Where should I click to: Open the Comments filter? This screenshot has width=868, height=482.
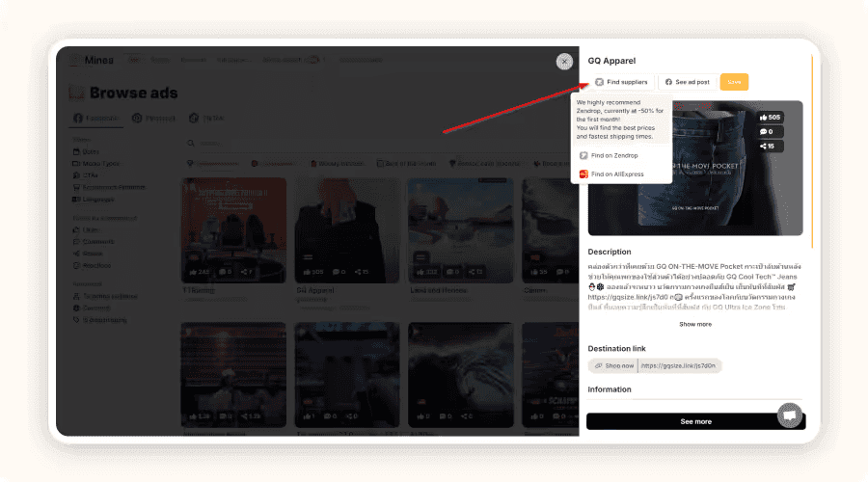[x=94, y=241]
